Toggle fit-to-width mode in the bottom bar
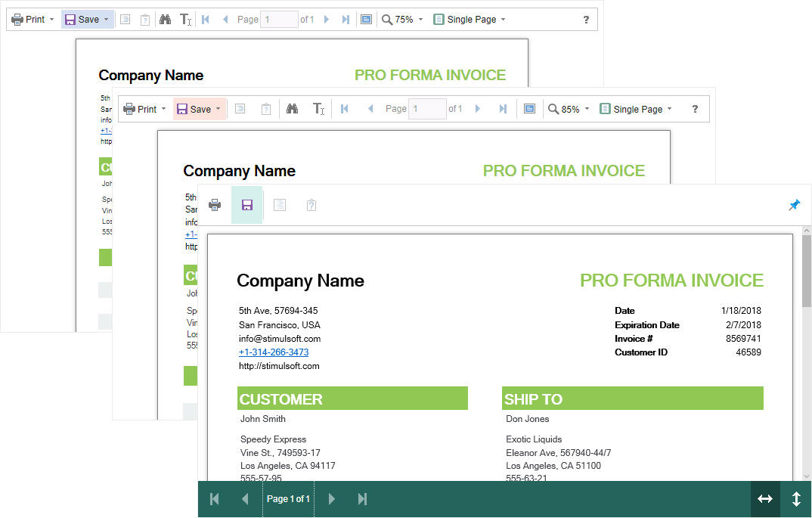812x518 pixels. (765, 499)
